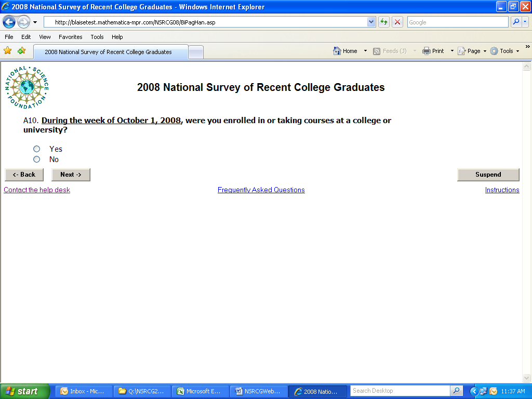The image size is (532, 399).
Task: Click the Internet Explorer title bar icon
Action: [6, 6]
